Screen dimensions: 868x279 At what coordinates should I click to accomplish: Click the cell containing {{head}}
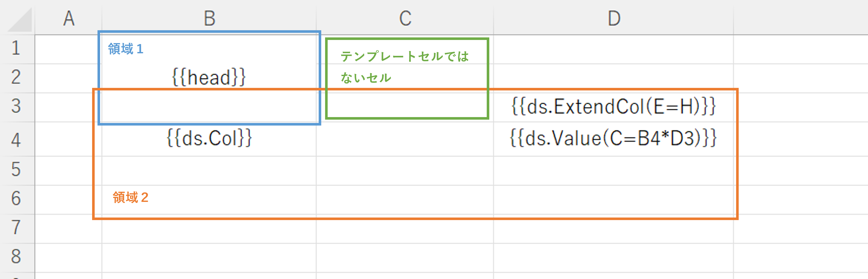coord(209,78)
